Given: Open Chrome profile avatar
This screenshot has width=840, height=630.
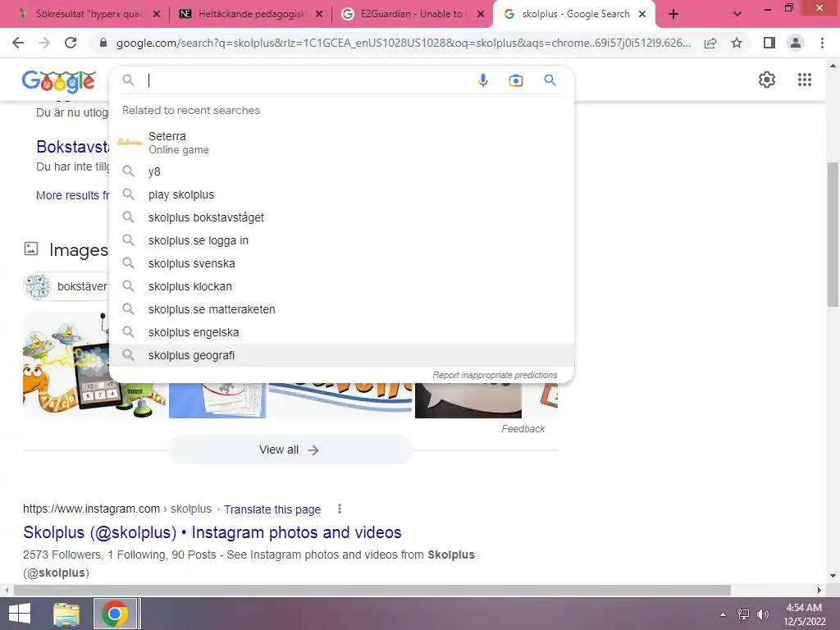Looking at the screenshot, I should [796, 43].
